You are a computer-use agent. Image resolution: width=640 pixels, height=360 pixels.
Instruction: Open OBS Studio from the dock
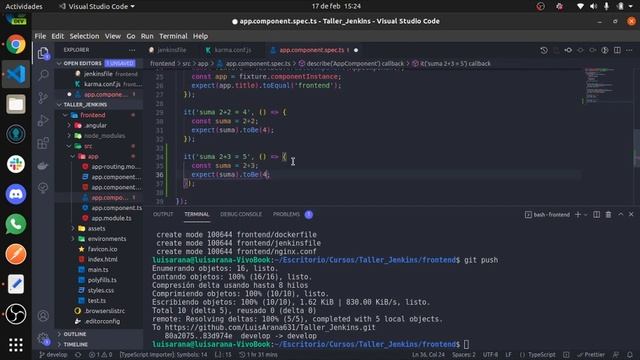(x=16, y=314)
